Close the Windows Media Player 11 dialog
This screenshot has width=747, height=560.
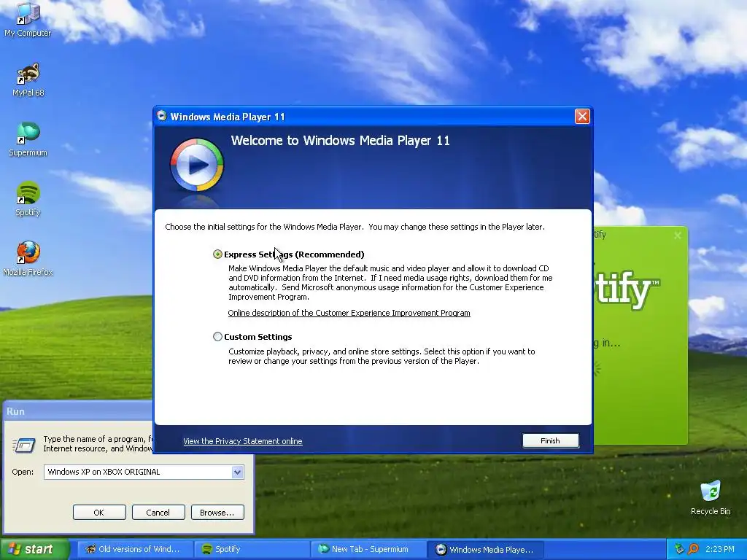(582, 116)
